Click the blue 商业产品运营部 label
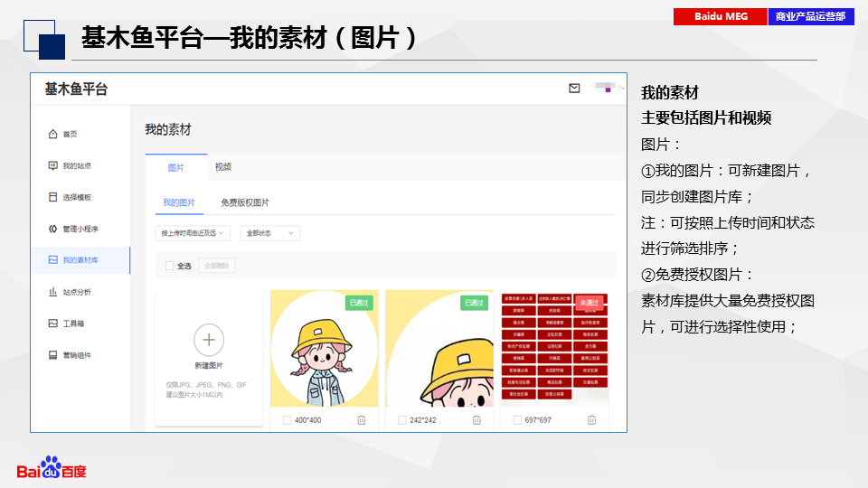The image size is (868, 488). pyautogui.click(x=811, y=16)
